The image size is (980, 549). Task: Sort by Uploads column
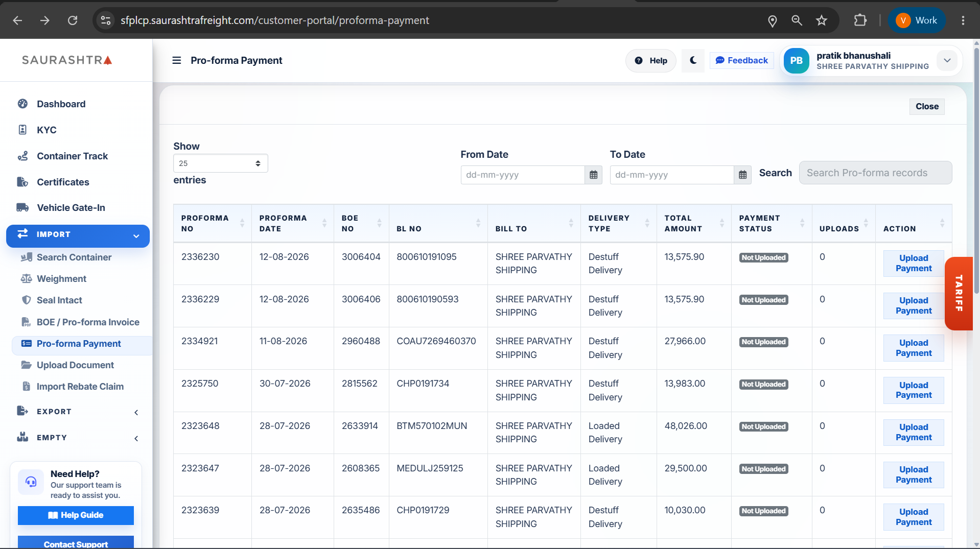point(844,223)
